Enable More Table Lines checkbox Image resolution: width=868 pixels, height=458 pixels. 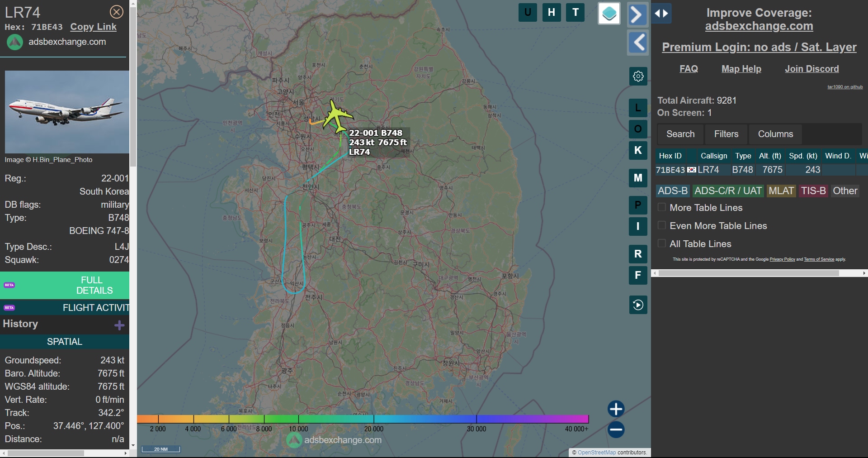tap(662, 207)
